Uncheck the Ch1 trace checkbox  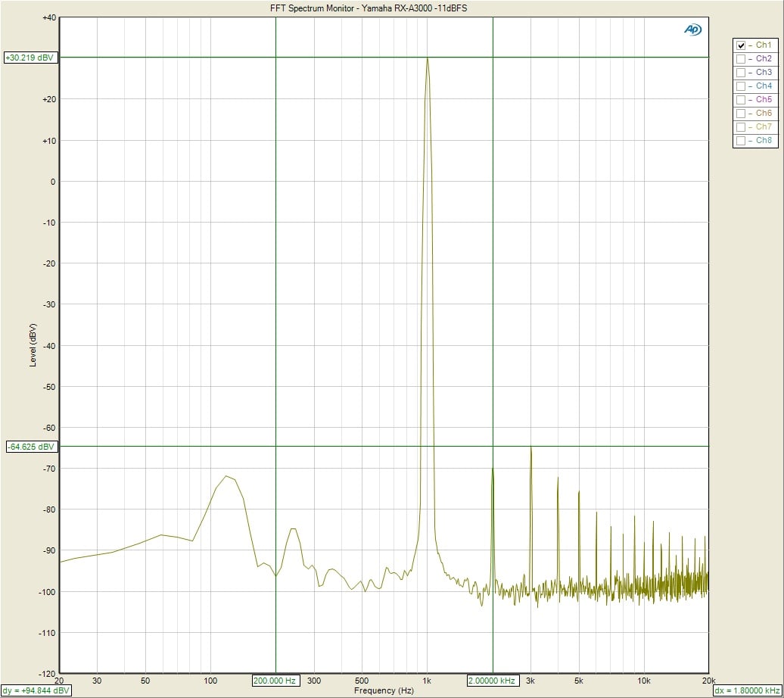coord(741,45)
